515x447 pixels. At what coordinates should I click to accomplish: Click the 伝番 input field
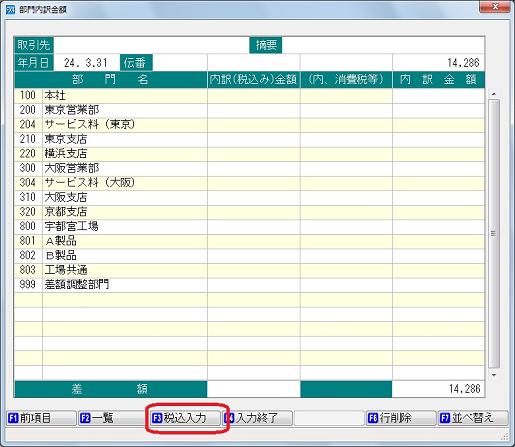coord(180,63)
